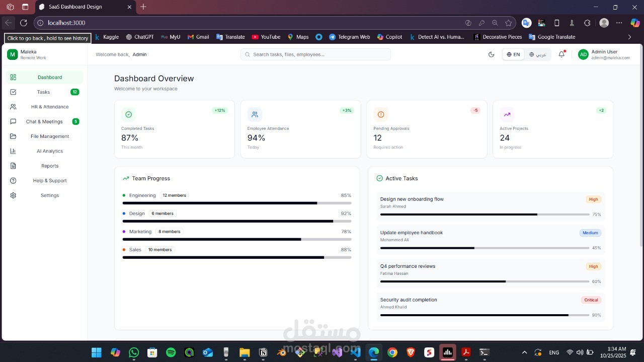Viewport: 644px width, 362px height.
Task: Click the Help & Support icon
Action: [14, 181]
